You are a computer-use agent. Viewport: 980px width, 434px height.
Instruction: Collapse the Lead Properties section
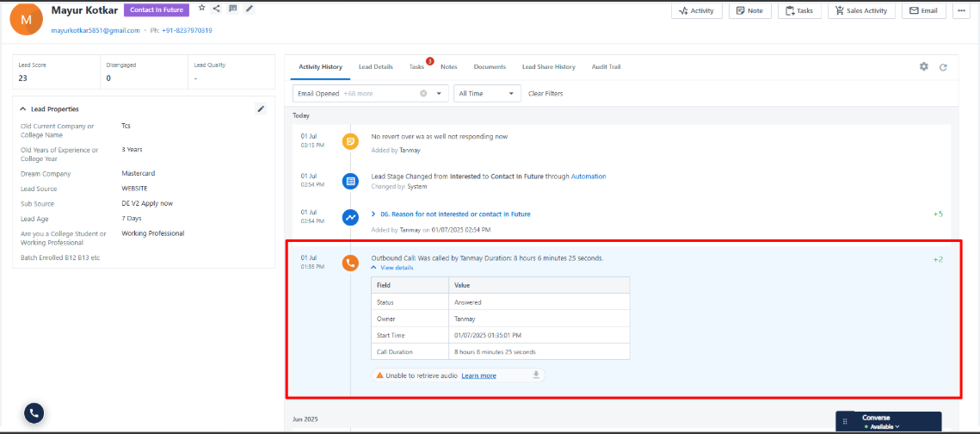click(x=23, y=108)
